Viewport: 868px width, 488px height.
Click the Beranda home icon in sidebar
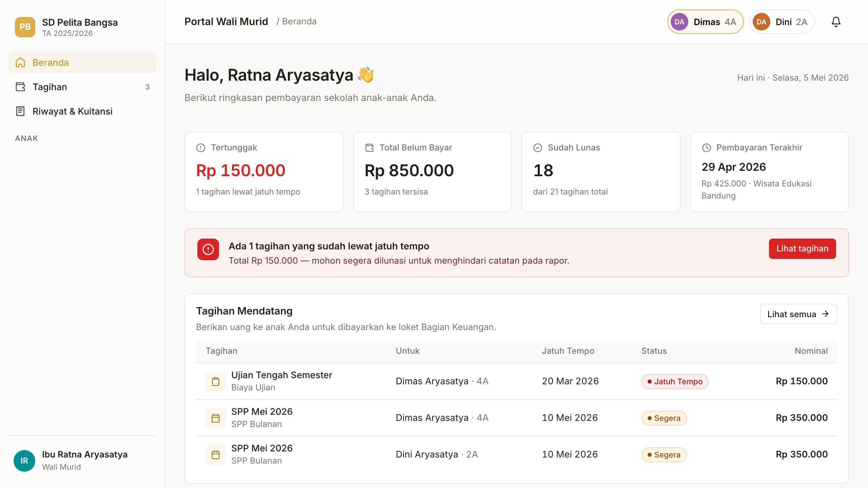pyautogui.click(x=20, y=62)
